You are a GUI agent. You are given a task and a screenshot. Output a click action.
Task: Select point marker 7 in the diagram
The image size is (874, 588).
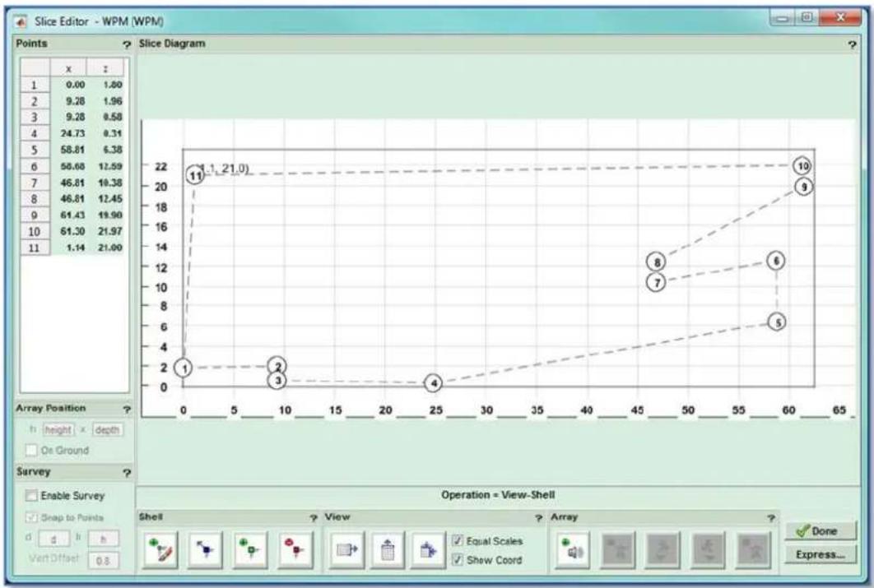657,282
